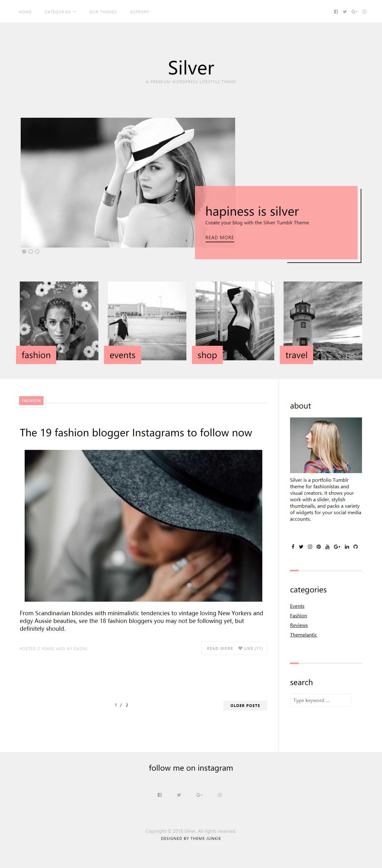Like the fashion blogger post via heart
382x868 pixels.
[251, 648]
